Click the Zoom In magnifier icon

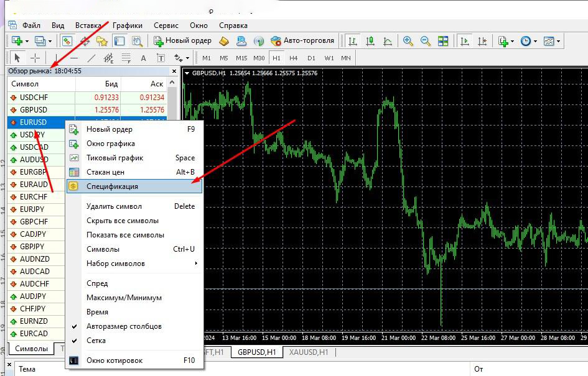pyautogui.click(x=408, y=41)
